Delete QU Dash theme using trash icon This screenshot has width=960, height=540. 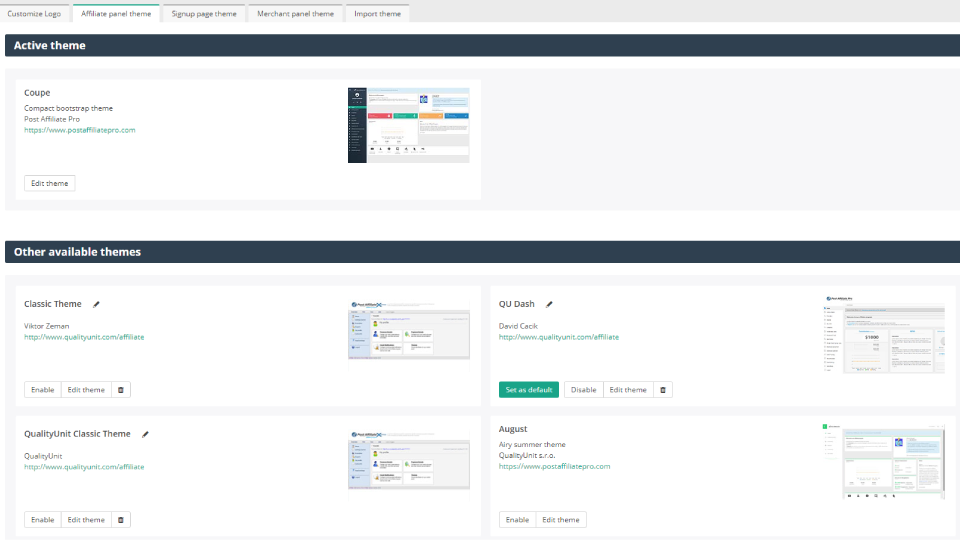[x=662, y=390]
